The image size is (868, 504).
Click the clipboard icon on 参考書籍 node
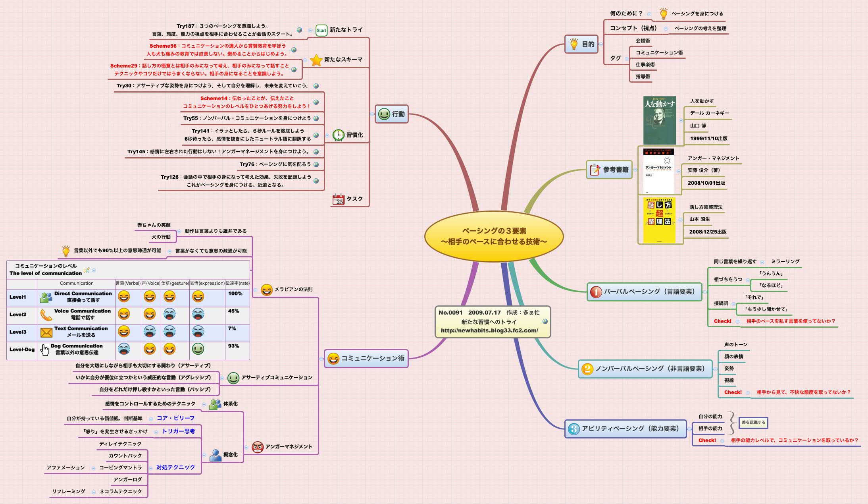tap(594, 170)
